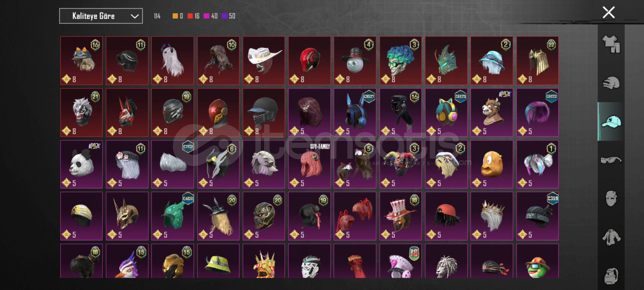This screenshot has width=644, height=290.
Task: Open the outfits category icon in sidebar
Action: (611, 44)
